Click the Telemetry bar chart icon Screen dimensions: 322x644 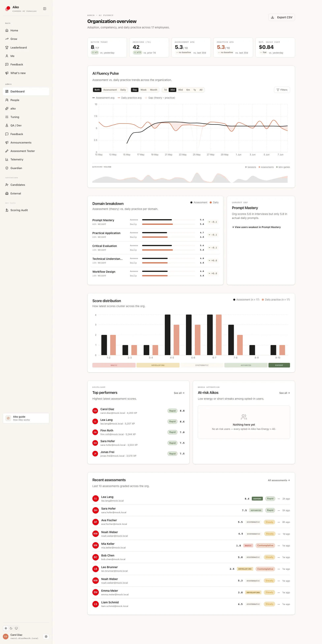[x=7, y=160]
